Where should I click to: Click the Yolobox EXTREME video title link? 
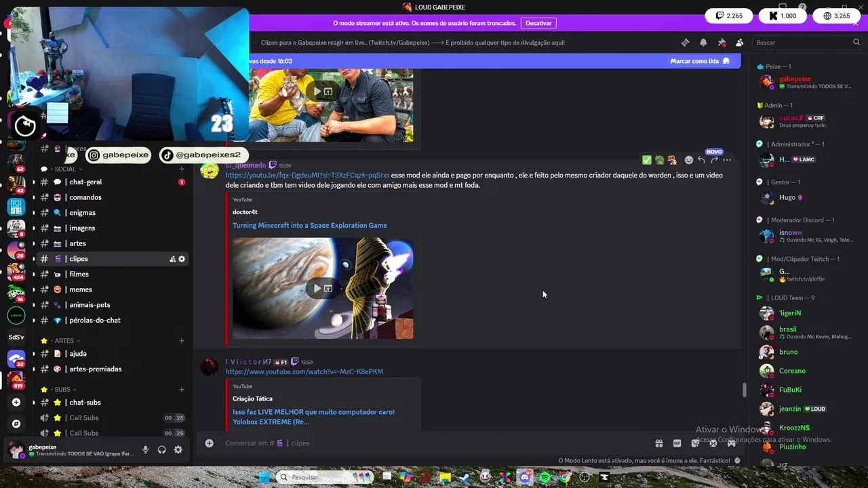313,417
